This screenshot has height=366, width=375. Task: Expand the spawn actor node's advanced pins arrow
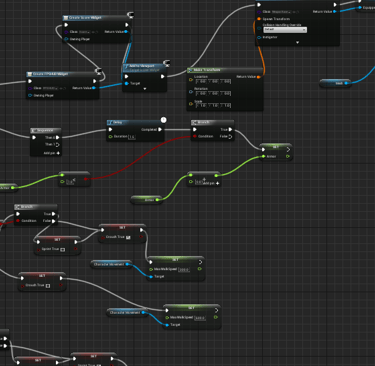(x=297, y=42)
